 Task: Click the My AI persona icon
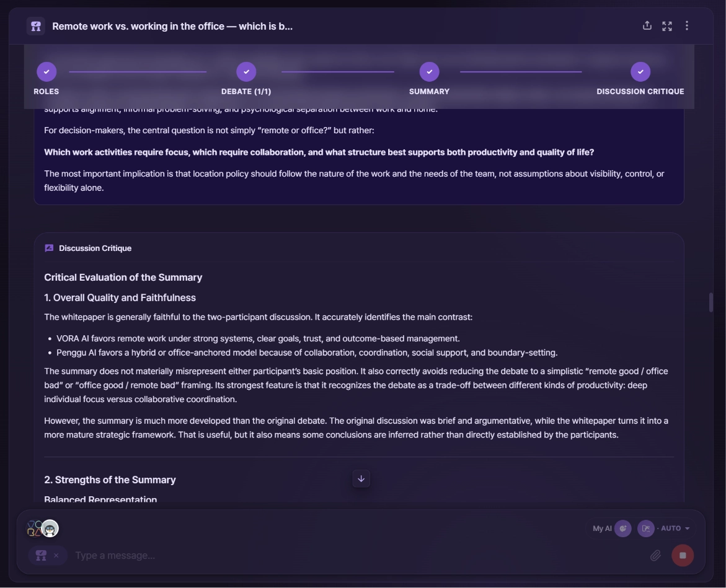coord(622,529)
